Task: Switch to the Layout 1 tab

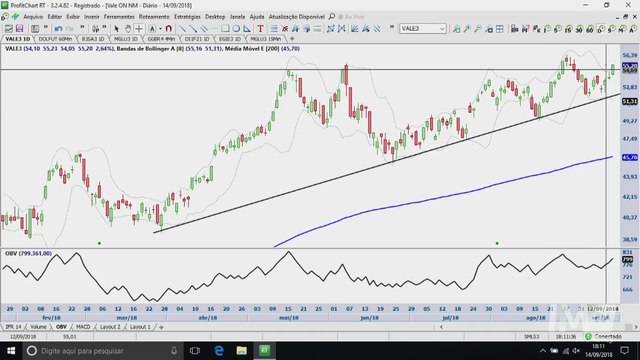Action: 140,327
